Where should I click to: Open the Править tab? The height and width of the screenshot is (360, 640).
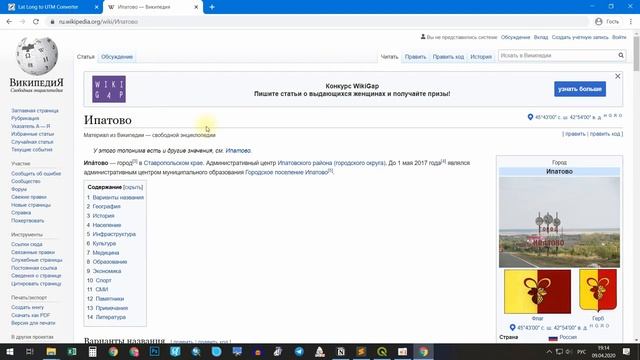click(416, 57)
